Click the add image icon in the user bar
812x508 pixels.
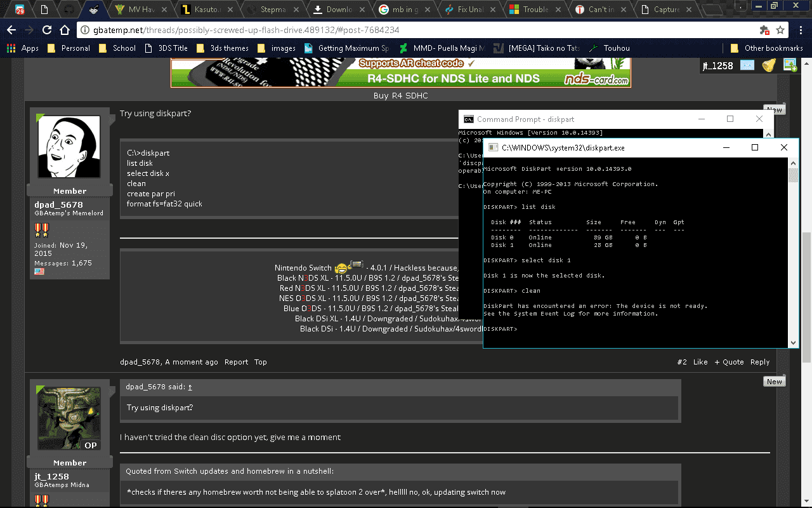coord(790,65)
